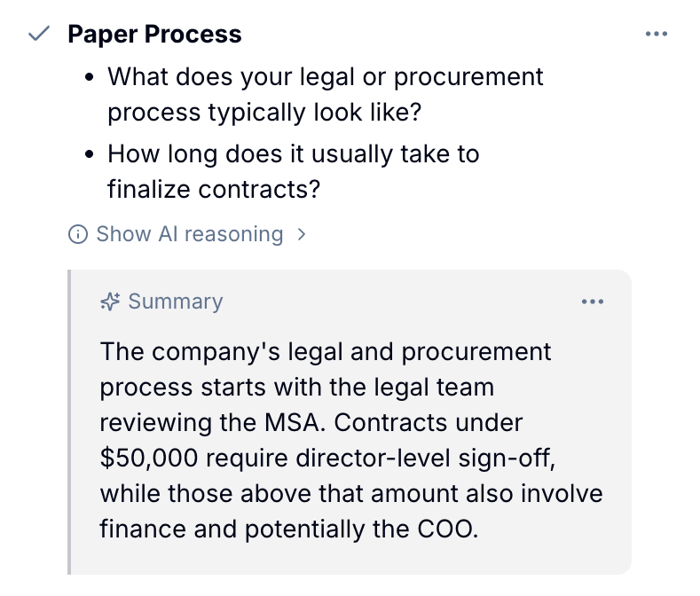The width and height of the screenshot is (700, 596).
Task: Click the Show AI reasoning link
Action: pyautogui.click(x=190, y=234)
